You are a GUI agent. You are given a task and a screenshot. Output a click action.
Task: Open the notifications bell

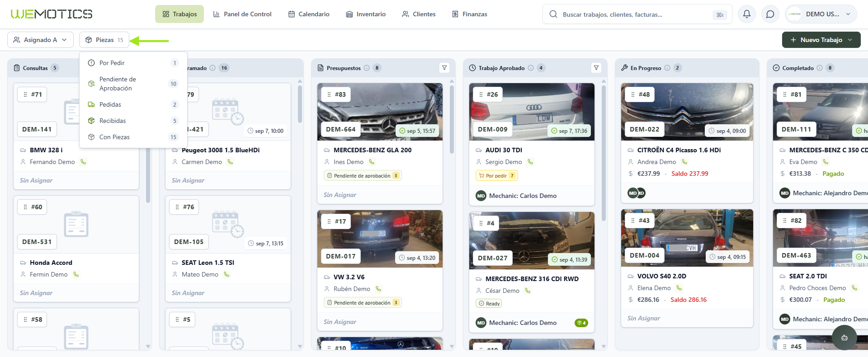[x=747, y=14]
